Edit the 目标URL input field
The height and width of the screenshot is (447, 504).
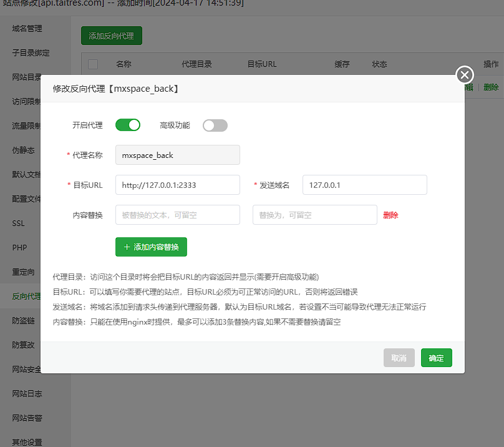click(177, 185)
